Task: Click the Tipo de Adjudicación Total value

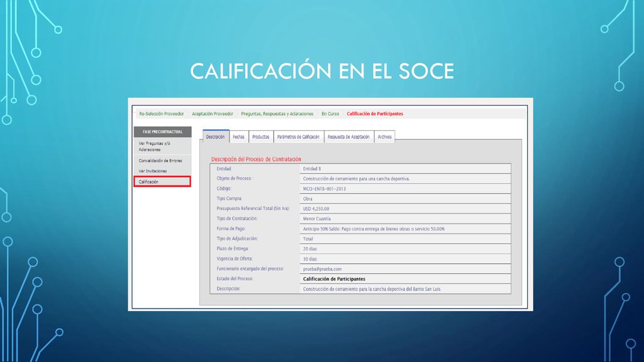Action: pyautogui.click(x=308, y=239)
